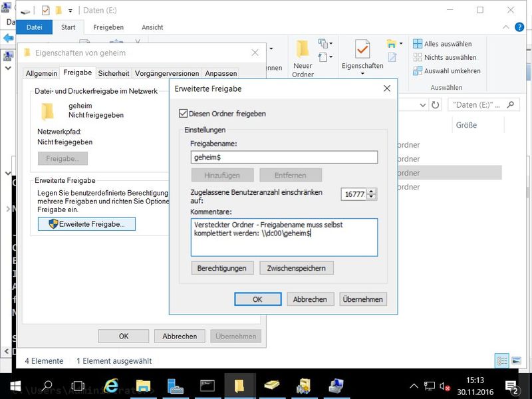Switch to the large icons view toggle

tap(516, 361)
